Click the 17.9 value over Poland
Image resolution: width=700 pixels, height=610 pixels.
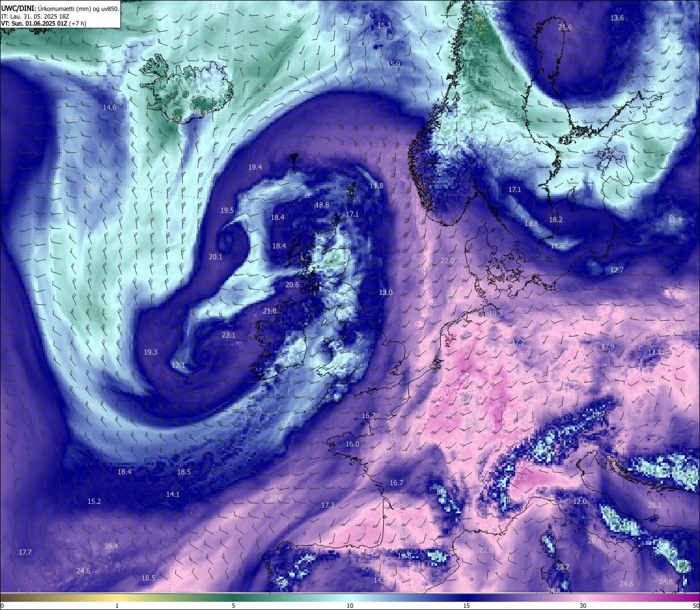(608, 347)
